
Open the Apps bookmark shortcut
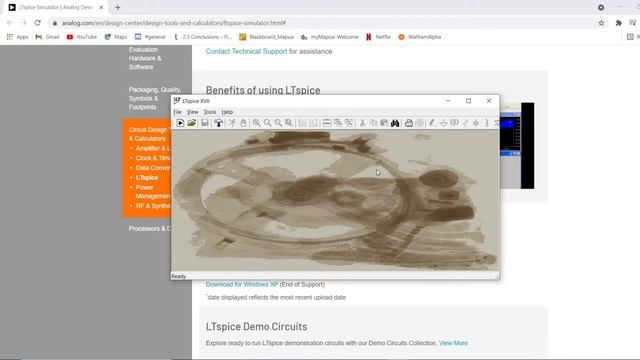18,37
